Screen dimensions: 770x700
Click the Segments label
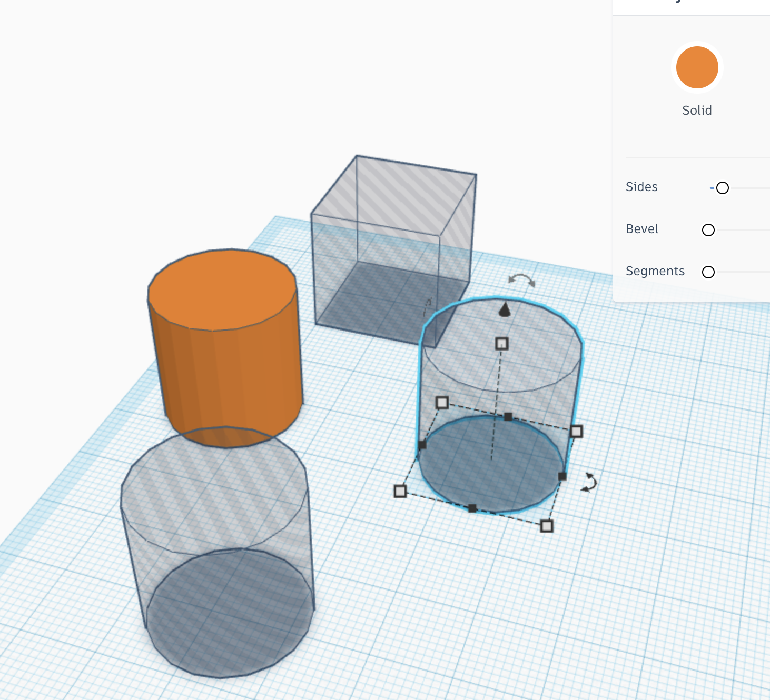pos(655,271)
